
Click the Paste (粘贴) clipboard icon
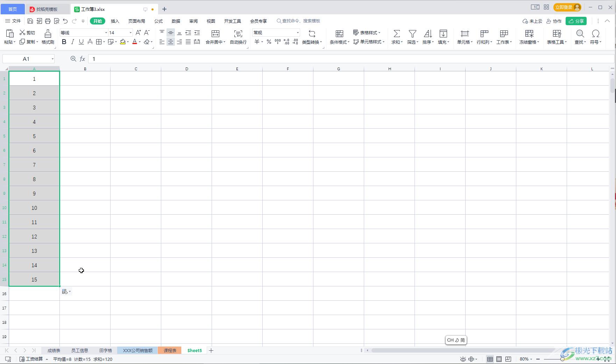tap(10, 34)
